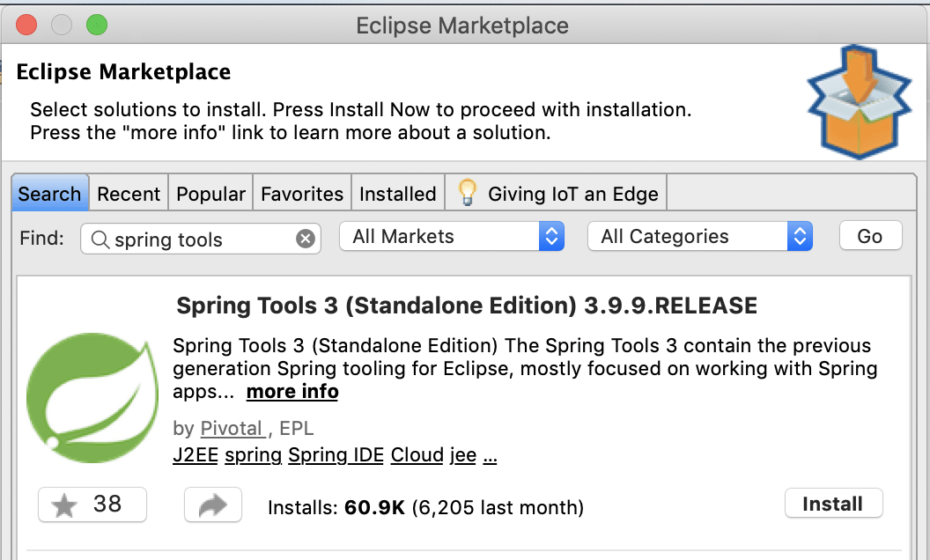The height and width of the screenshot is (560, 930).
Task: Click the lightbulb icon on the IoT tab
Action: coord(467,191)
